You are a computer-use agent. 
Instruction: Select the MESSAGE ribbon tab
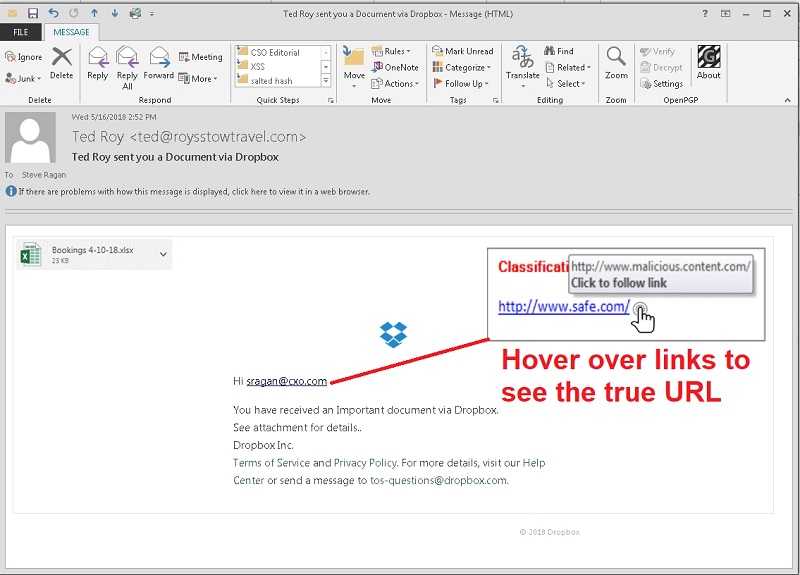pos(71,33)
